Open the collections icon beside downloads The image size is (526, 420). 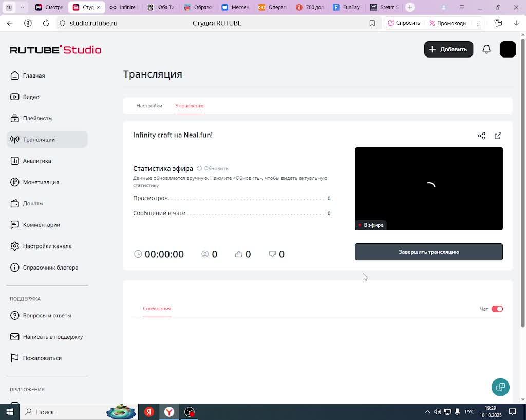click(498, 23)
